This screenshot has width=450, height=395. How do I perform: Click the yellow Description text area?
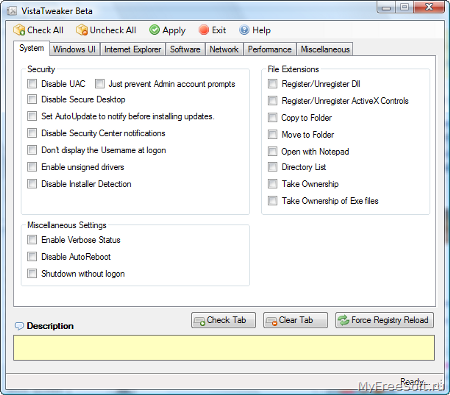224,348
